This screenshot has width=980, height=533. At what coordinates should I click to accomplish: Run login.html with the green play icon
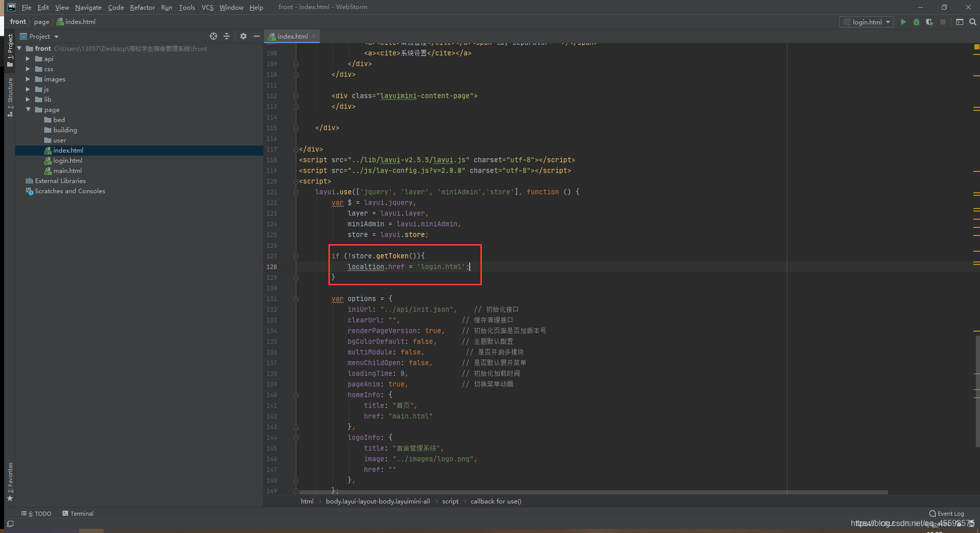pos(903,22)
